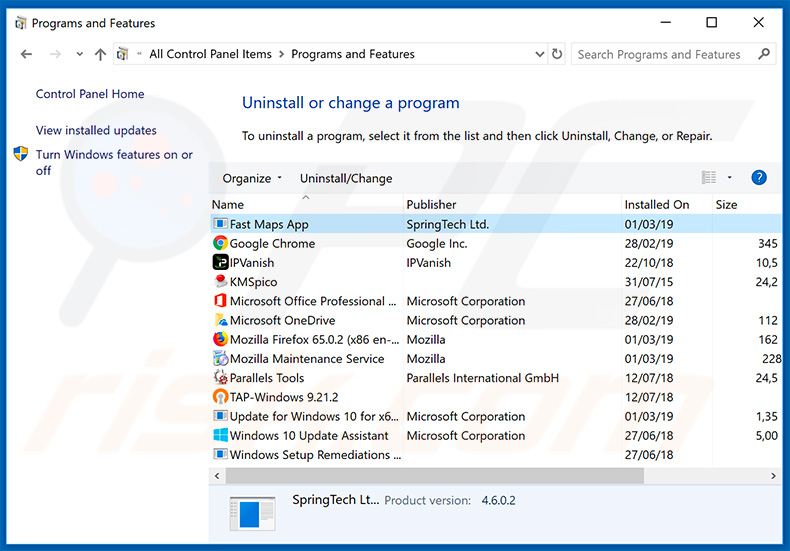This screenshot has width=790, height=551.
Task: Sort by the Publisher column header
Action: [x=431, y=204]
